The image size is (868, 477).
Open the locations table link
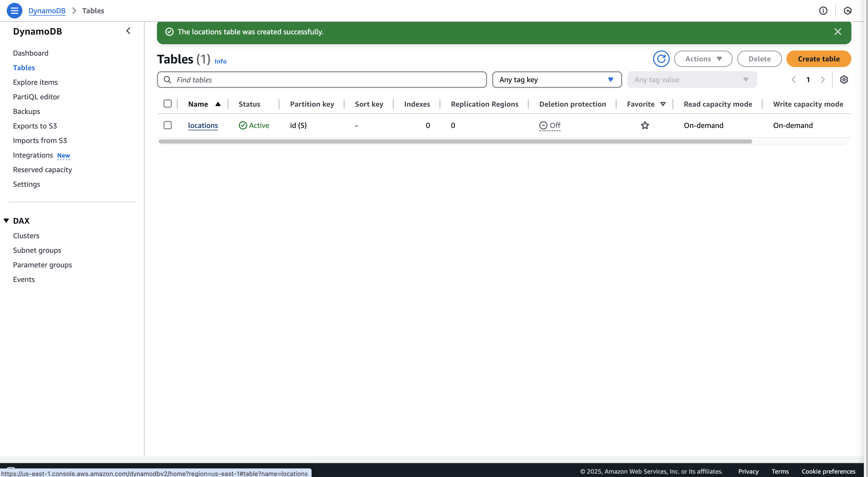pyautogui.click(x=203, y=125)
